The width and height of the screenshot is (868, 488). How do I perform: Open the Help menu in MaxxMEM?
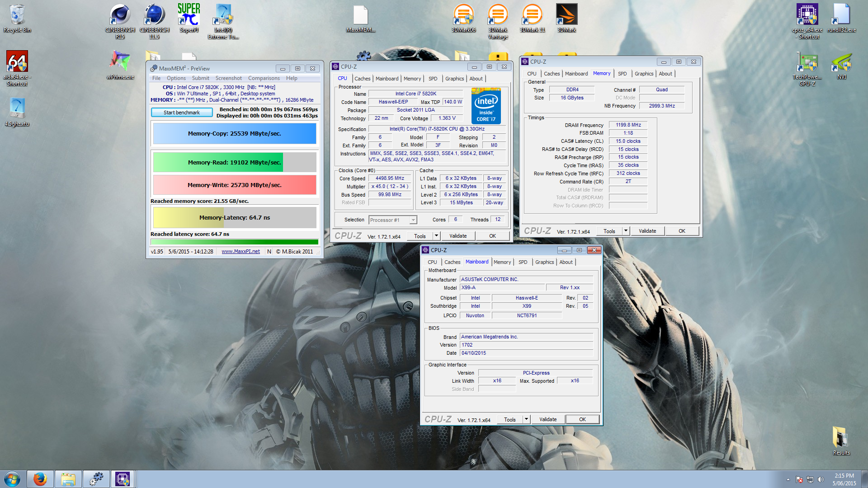coord(292,78)
